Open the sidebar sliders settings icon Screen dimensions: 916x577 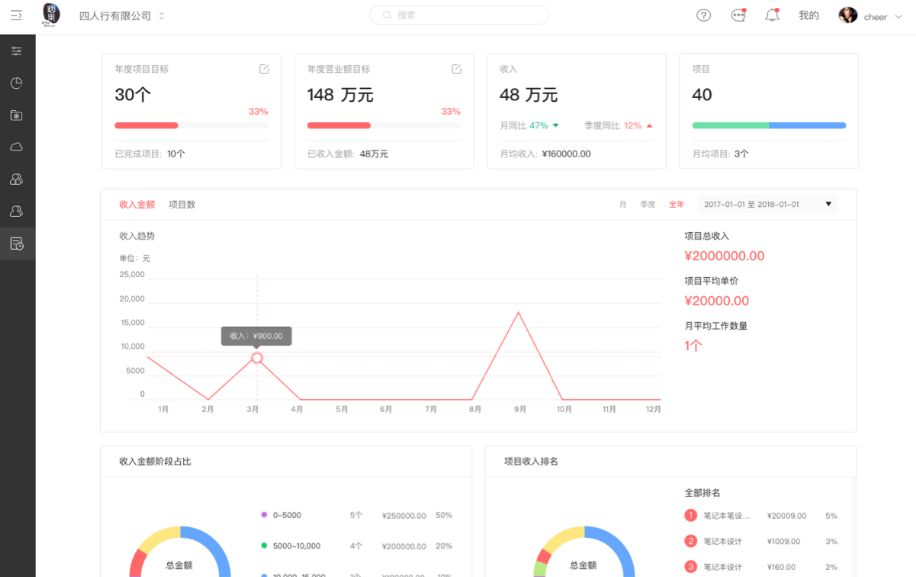[16, 51]
